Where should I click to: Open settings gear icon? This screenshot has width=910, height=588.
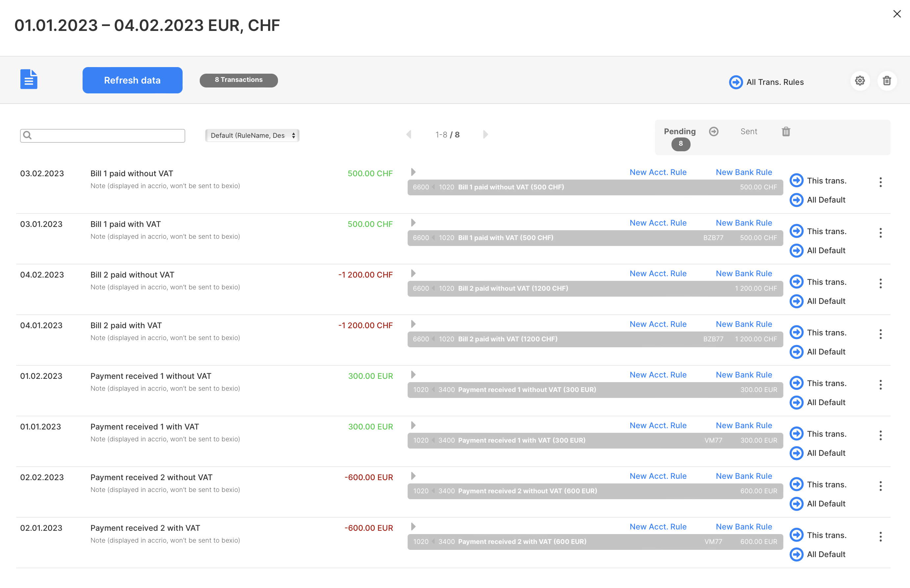[x=860, y=81]
